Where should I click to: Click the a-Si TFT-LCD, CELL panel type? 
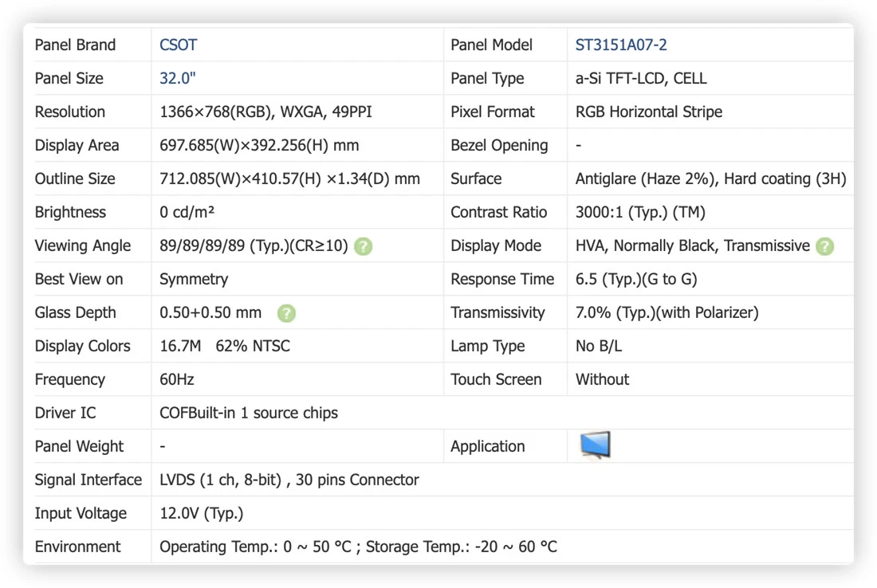pyautogui.click(x=641, y=78)
